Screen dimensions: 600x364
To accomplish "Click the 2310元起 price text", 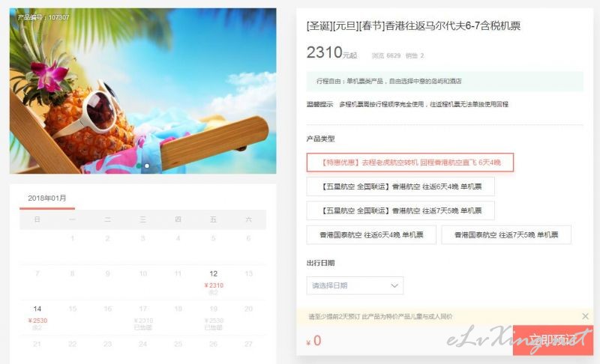I will [x=331, y=52].
